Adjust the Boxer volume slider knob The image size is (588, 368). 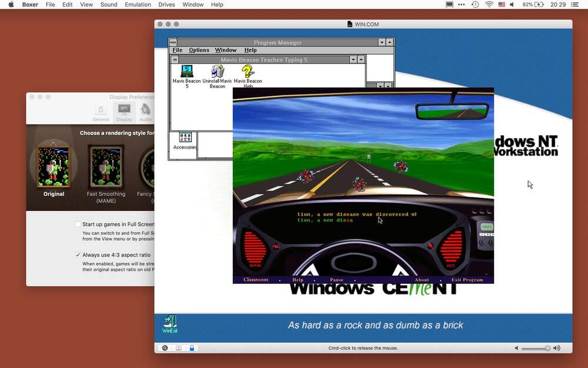(x=547, y=348)
